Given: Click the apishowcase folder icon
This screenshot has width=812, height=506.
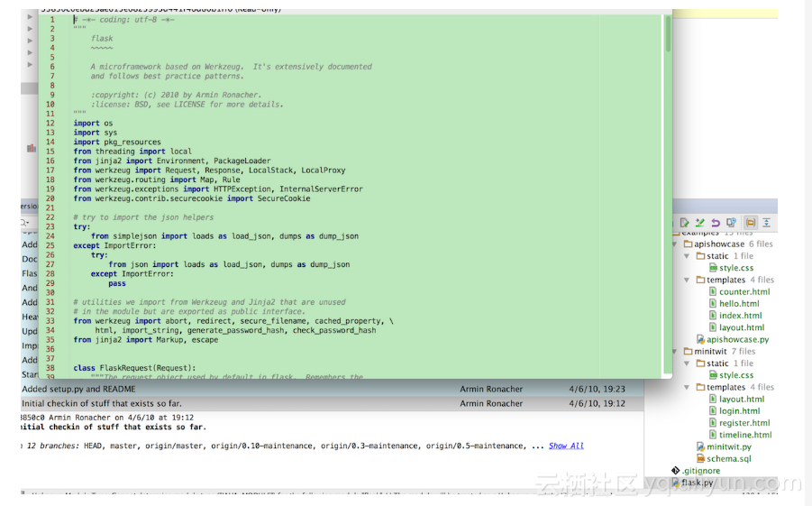Looking at the screenshot, I should (x=688, y=244).
